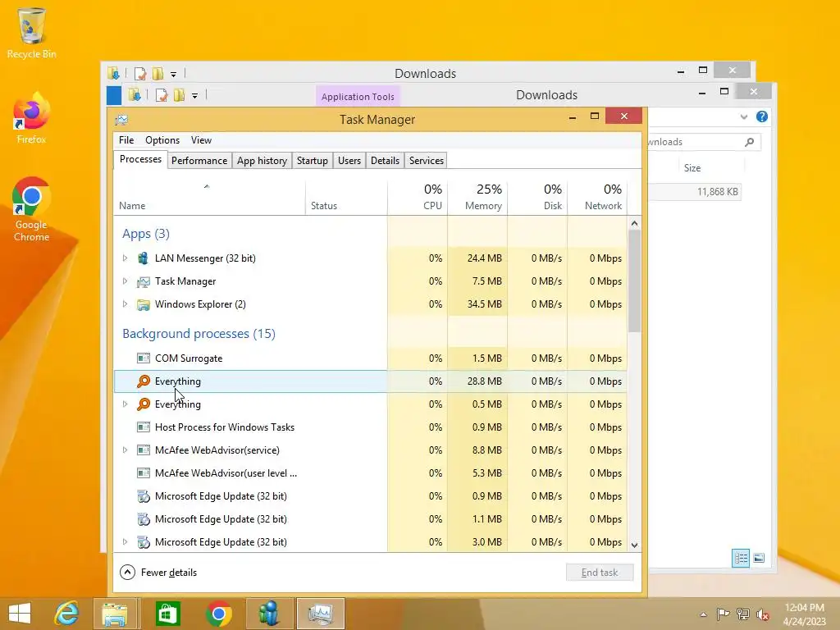The width and height of the screenshot is (840, 630).
Task: Switch to the Performance tab
Action: coord(199,161)
